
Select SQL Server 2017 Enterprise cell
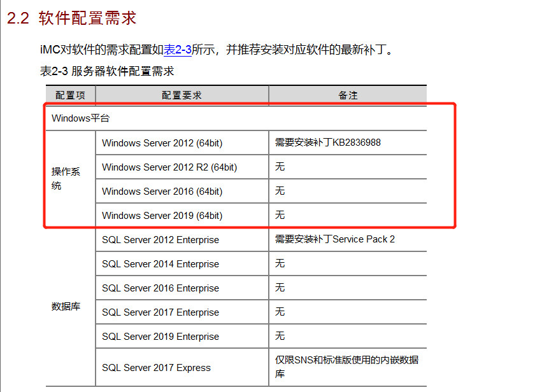[182, 312]
